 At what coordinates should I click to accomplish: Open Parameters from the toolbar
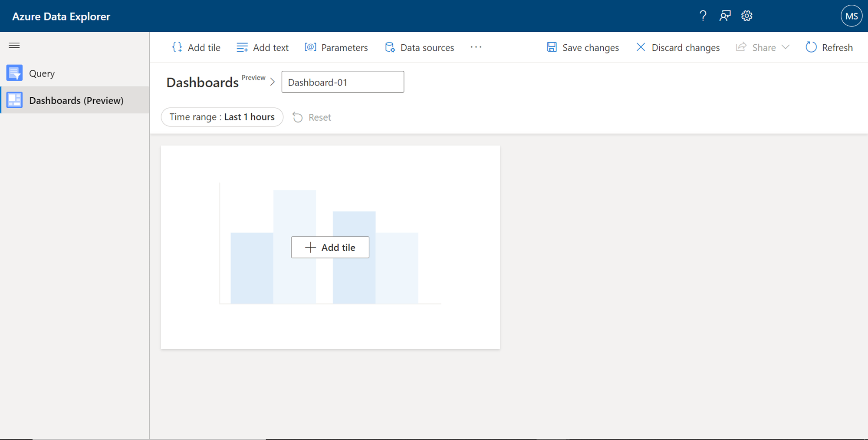336,47
